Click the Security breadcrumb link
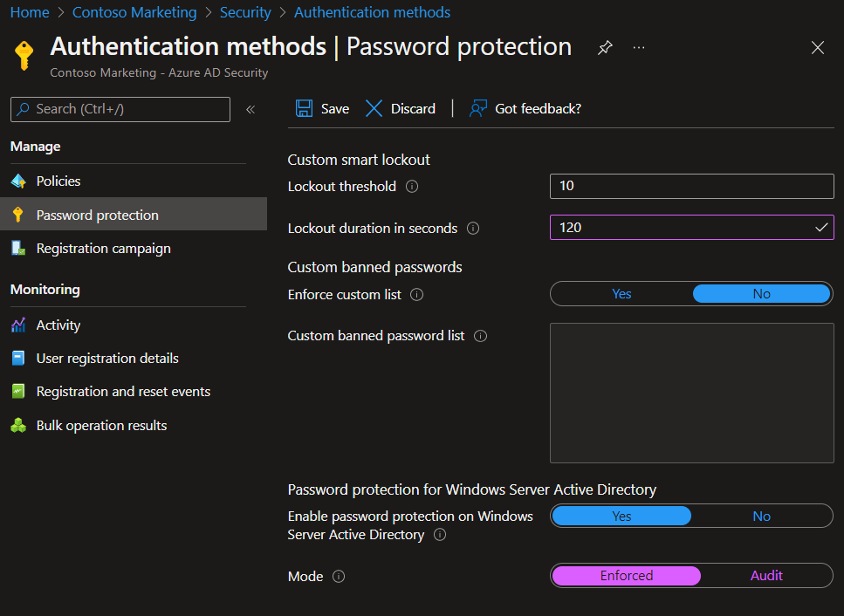Viewport: 844px width, 616px height. pyautogui.click(x=245, y=12)
